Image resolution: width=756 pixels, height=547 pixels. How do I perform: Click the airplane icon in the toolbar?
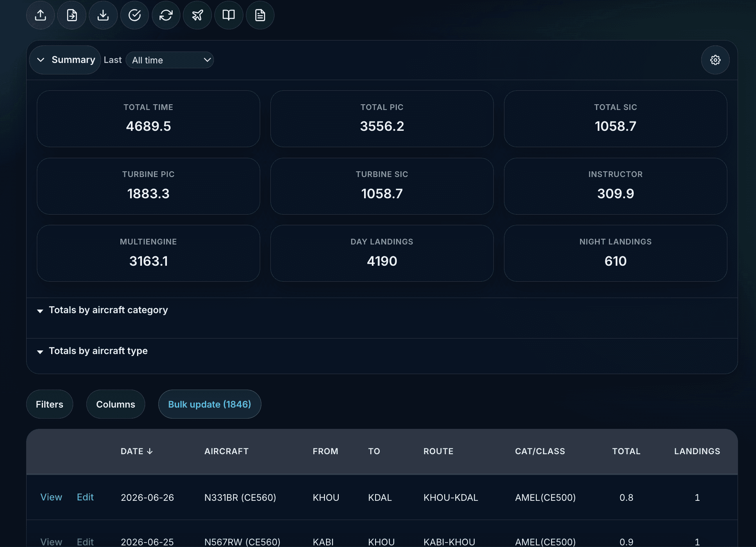[x=198, y=15]
